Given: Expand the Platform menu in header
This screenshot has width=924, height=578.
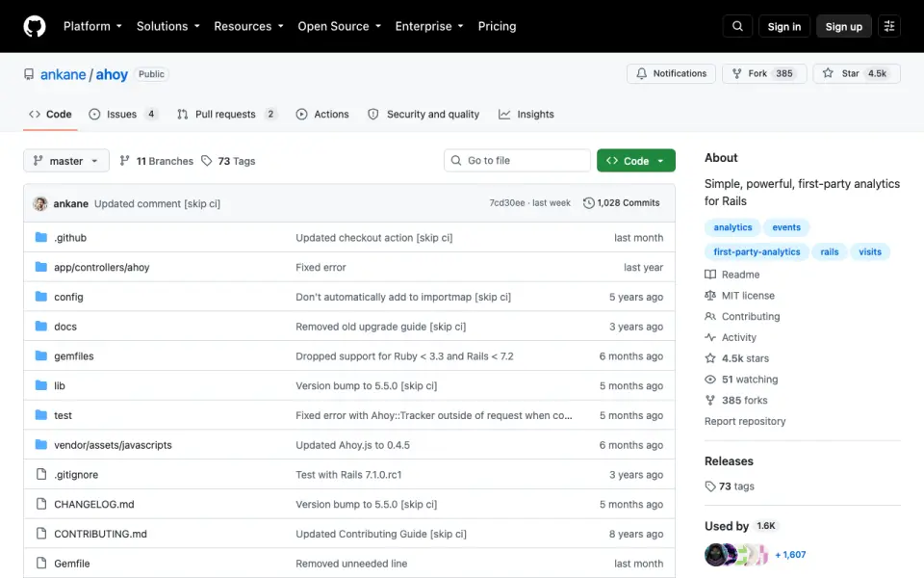Looking at the screenshot, I should (x=92, y=27).
